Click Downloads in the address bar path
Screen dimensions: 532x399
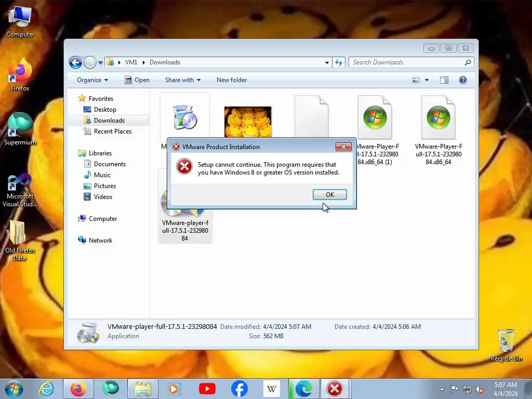click(x=165, y=62)
